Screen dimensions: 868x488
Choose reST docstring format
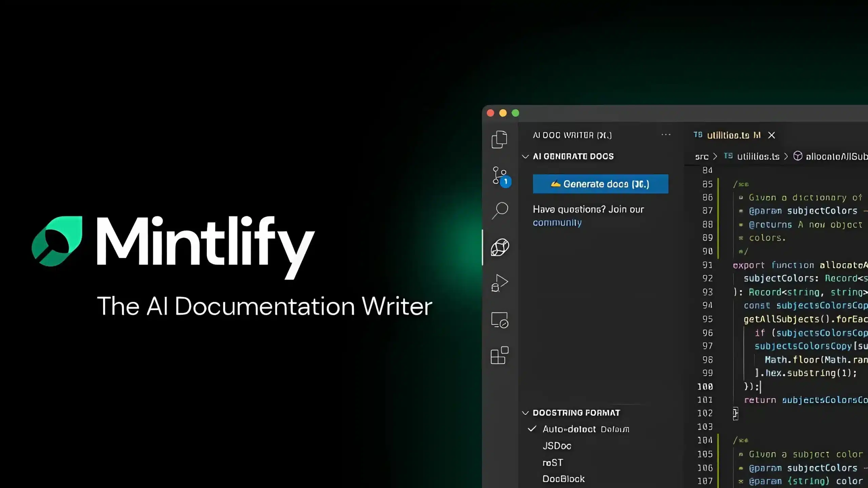click(553, 463)
